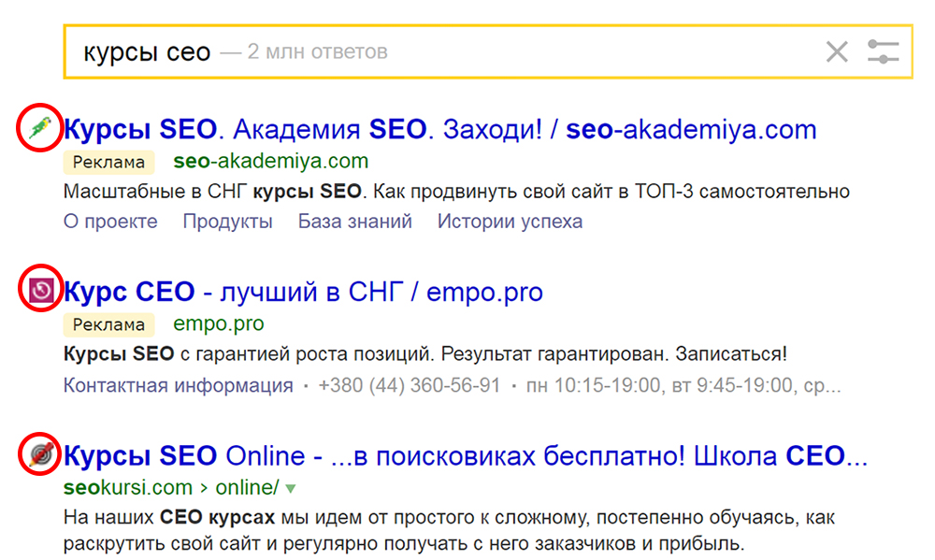
Task: Click the online/ breadcrumb path of seokursi
Action: (x=247, y=487)
